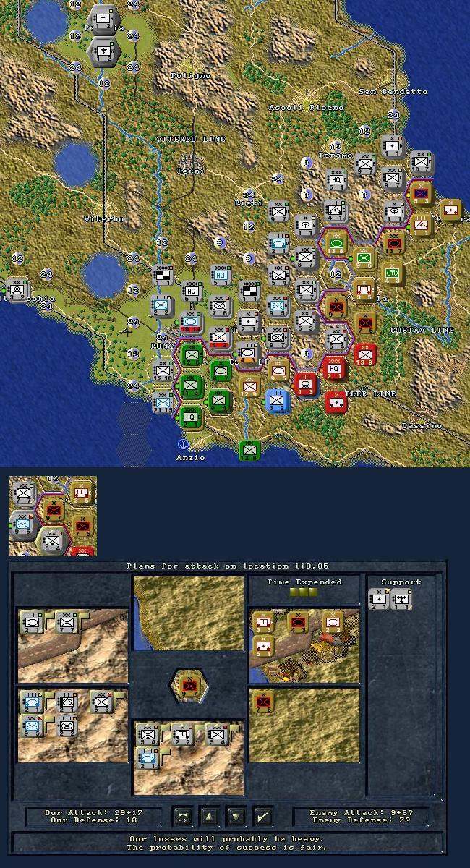Screen dimensions: 470x868
Task: Click the Ascoli Piceno map label
Action: tap(307, 108)
